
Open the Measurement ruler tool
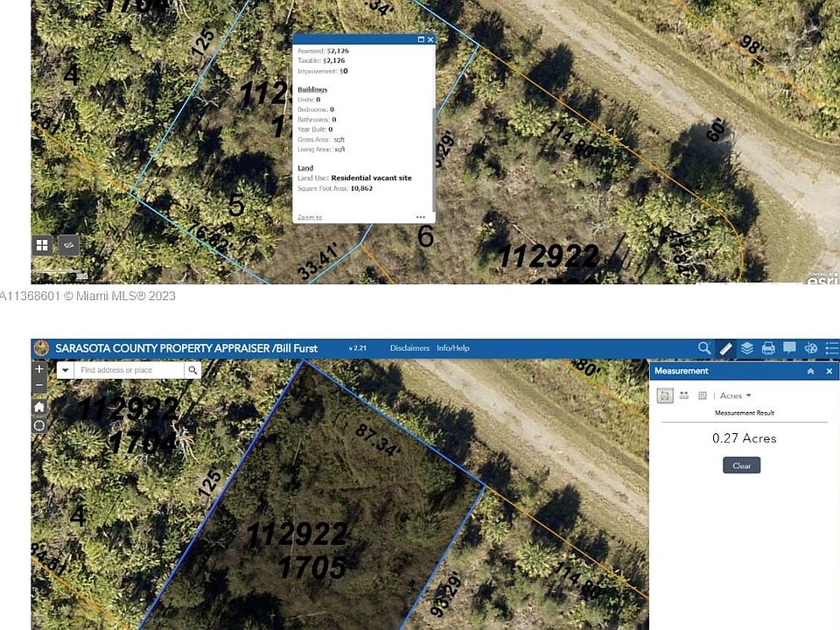click(x=725, y=349)
